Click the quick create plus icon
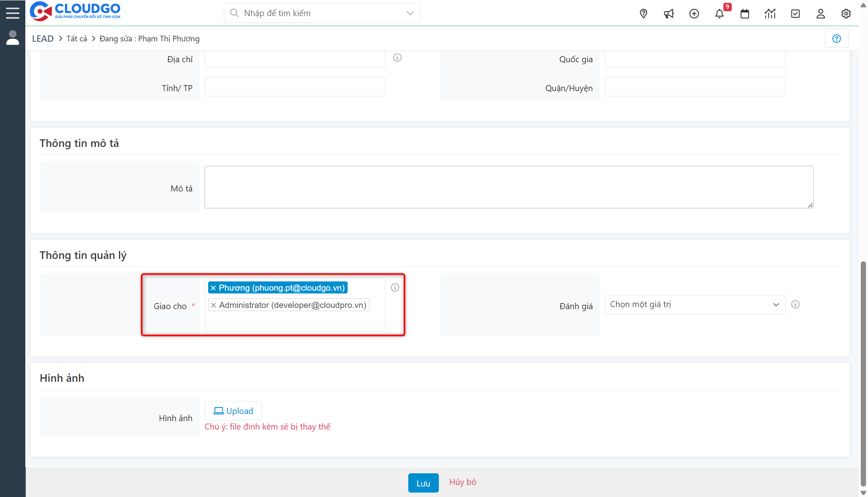The height and width of the screenshot is (497, 868). point(694,14)
